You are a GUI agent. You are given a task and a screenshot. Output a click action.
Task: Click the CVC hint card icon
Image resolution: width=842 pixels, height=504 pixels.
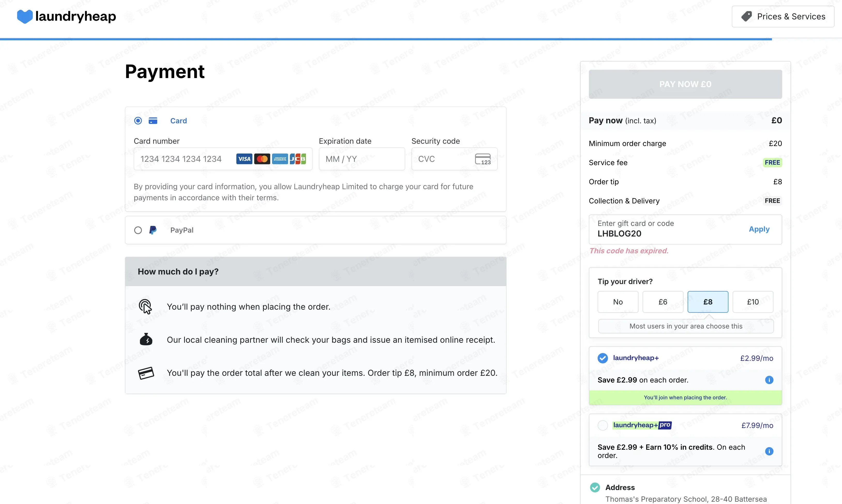(483, 159)
